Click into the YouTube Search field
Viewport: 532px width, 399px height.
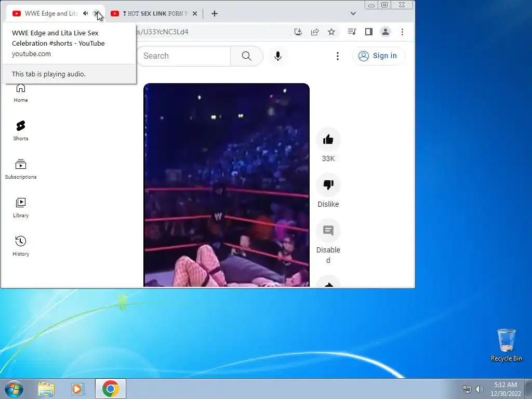click(x=183, y=56)
